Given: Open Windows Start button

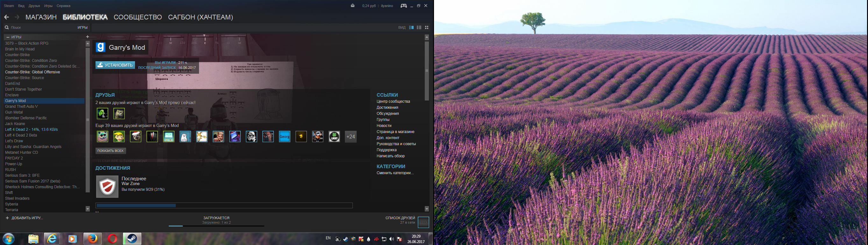Looking at the screenshot, I should [x=8, y=239].
